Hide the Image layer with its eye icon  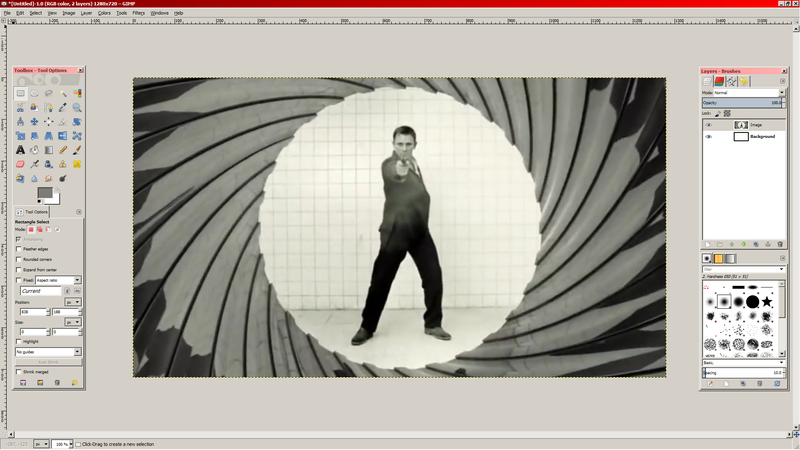point(708,125)
